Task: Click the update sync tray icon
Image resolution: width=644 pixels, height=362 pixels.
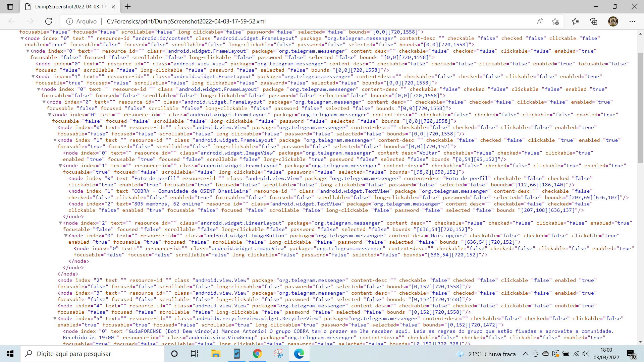Action: (556, 354)
